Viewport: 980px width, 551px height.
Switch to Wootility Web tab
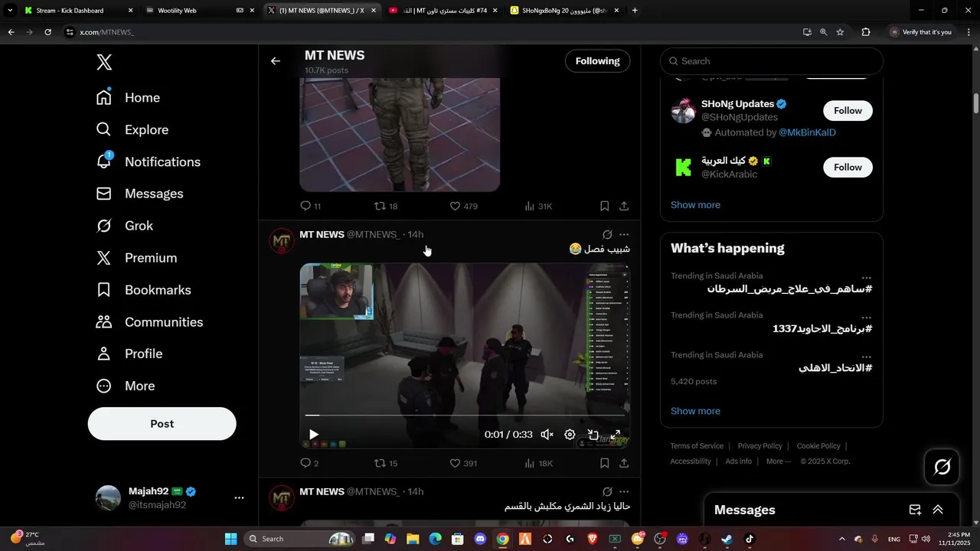coord(199,11)
